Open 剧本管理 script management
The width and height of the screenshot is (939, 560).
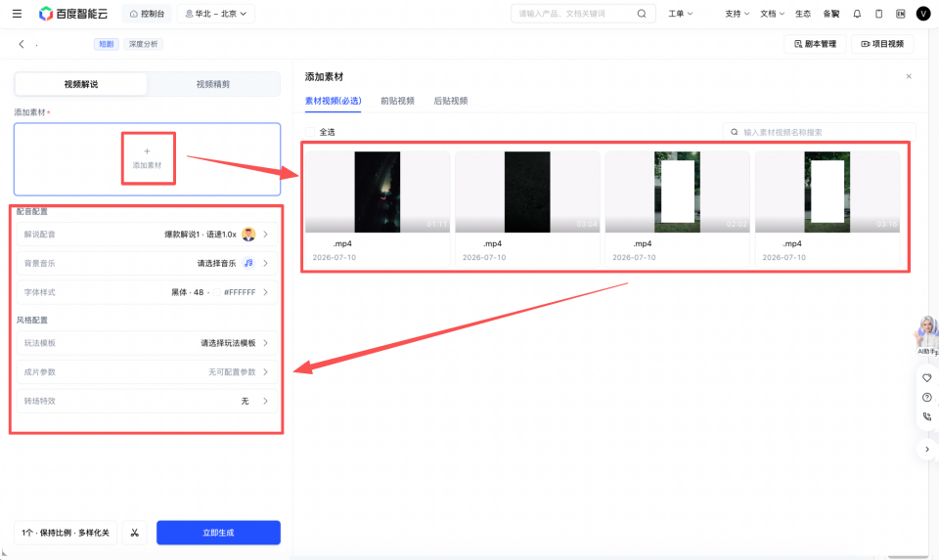[x=815, y=44]
